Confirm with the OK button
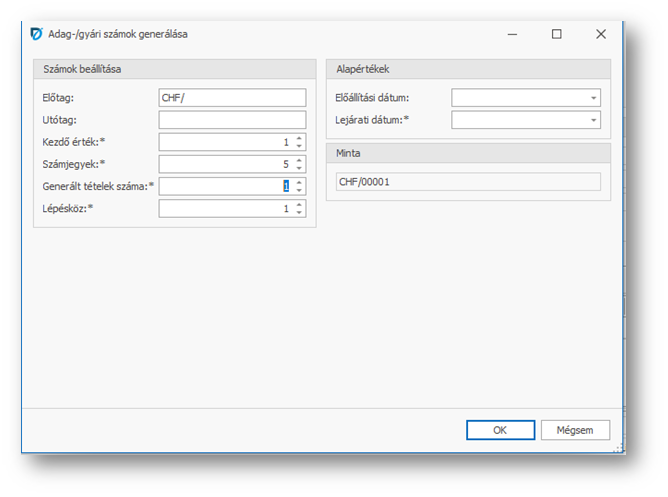This screenshot has height=497, width=668. click(x=500, y=430)
